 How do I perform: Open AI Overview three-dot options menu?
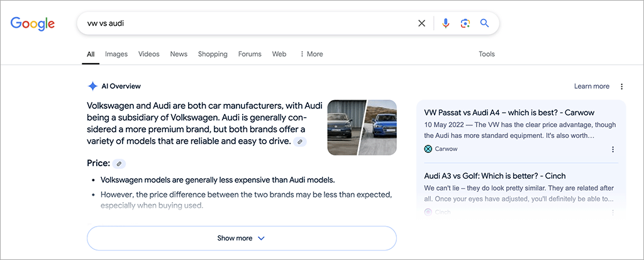pos(621,86)
